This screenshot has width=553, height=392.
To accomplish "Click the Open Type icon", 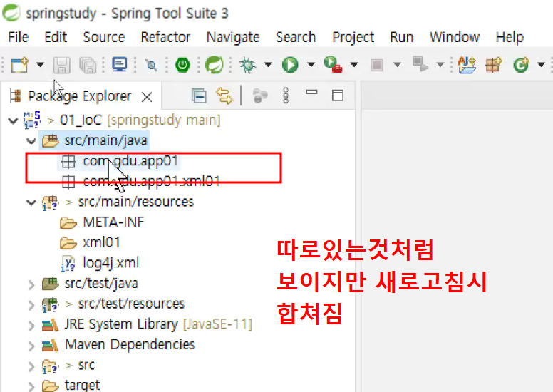I will coord(467,65).
